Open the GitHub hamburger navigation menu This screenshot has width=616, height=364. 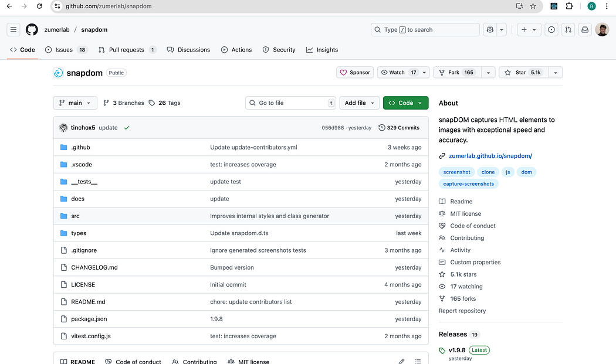point(13,29)
